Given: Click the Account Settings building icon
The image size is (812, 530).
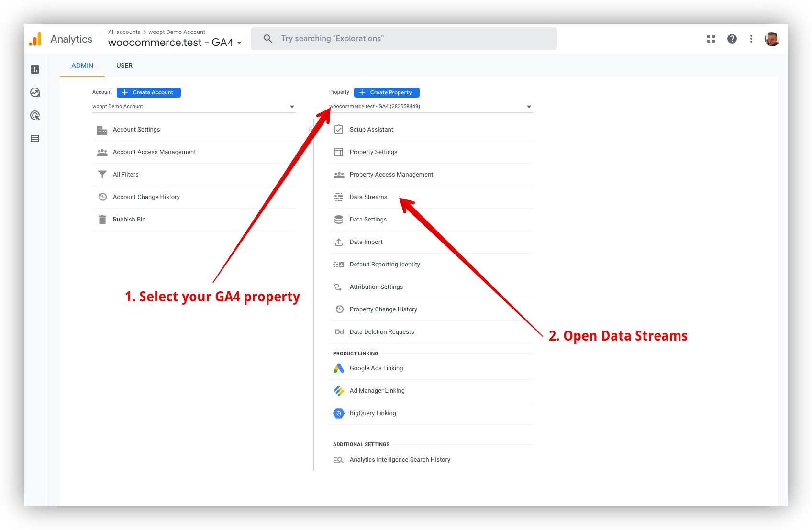Looking at the screenshot, I should (x=102, y=130).
